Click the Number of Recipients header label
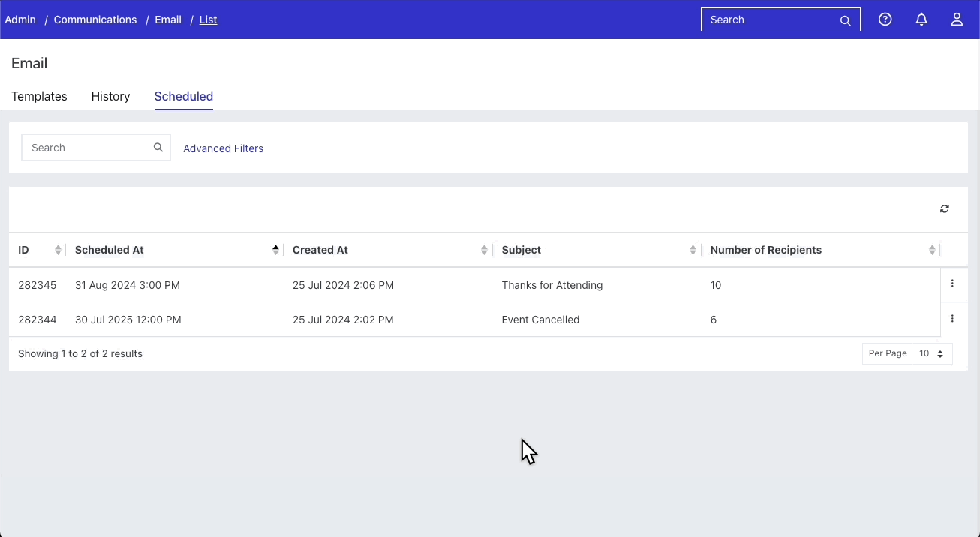The width and height of the screenshot is (980, 537). [766, 250]
